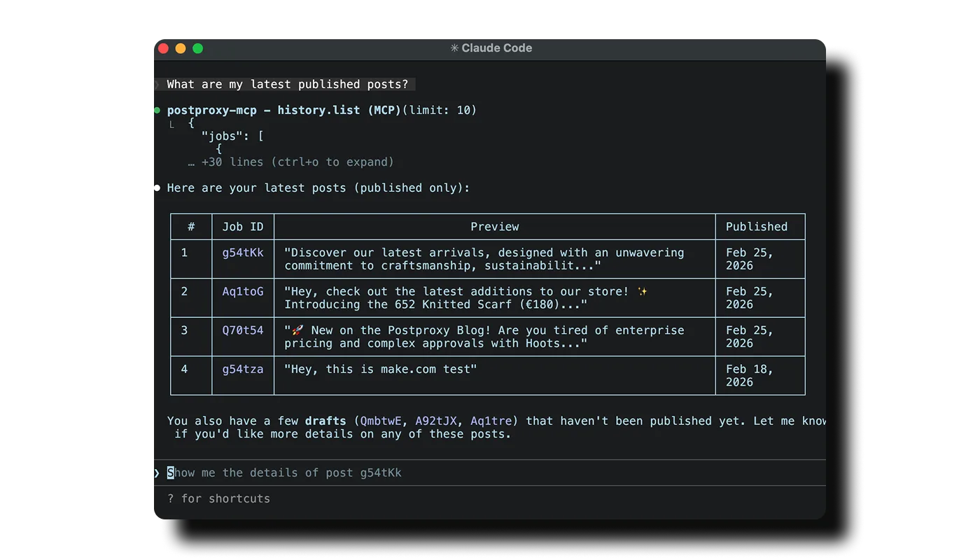Click the sparkles emoji in Aq1toG preview
Viewport: 980px width, 560px height.
click(x=642, y=292)
